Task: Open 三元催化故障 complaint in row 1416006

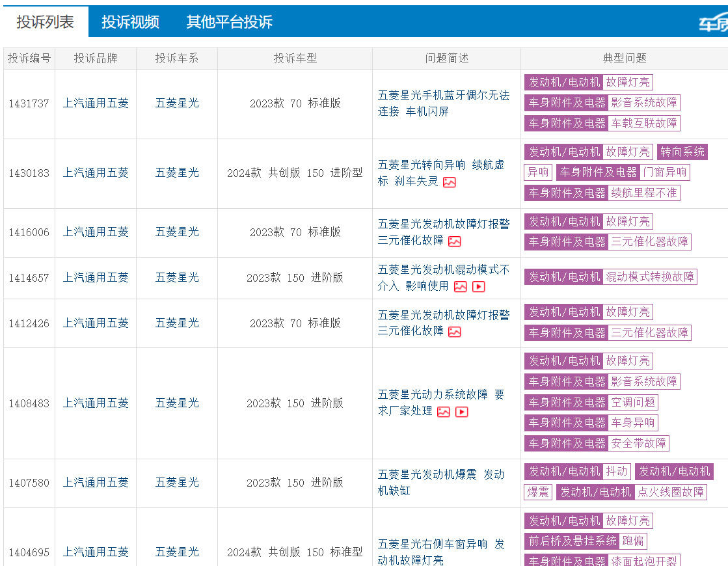Action: (x=411, y=241)
